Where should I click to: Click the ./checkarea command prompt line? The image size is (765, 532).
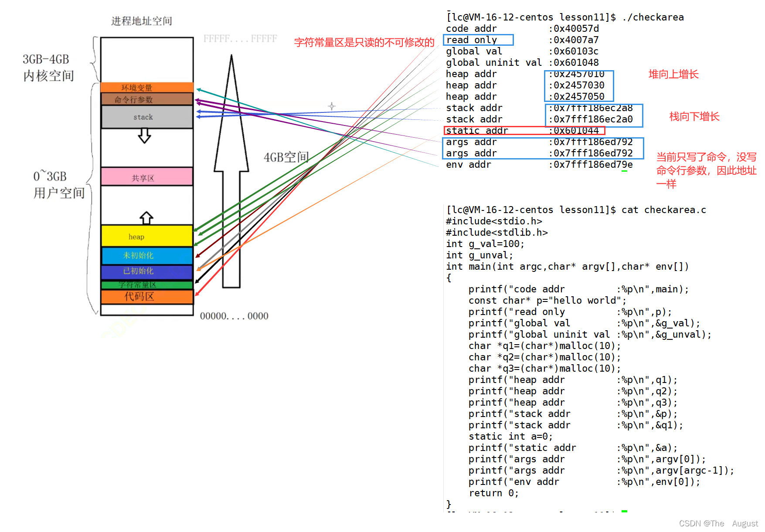(565, 17)
